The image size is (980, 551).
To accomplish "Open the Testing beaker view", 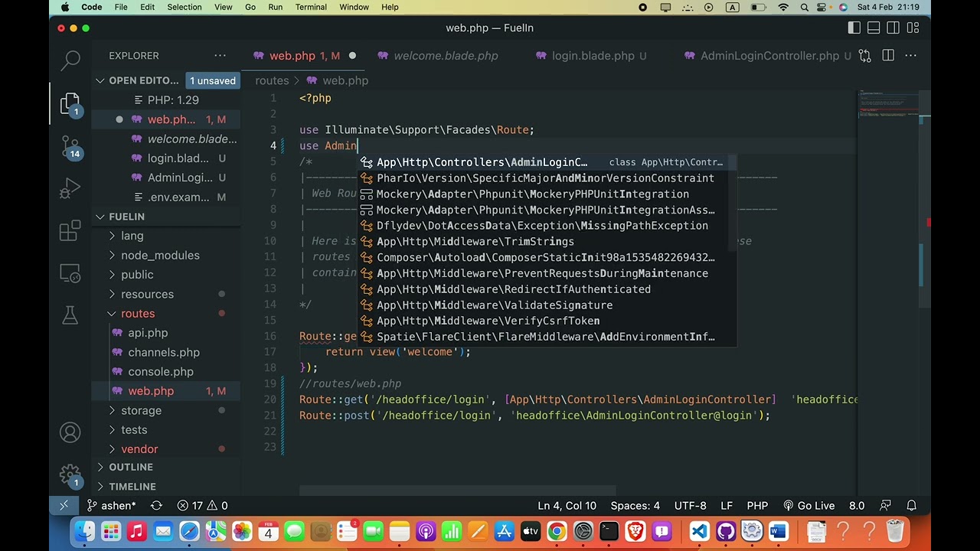I will pyautogui.click(x=70, y=315).
